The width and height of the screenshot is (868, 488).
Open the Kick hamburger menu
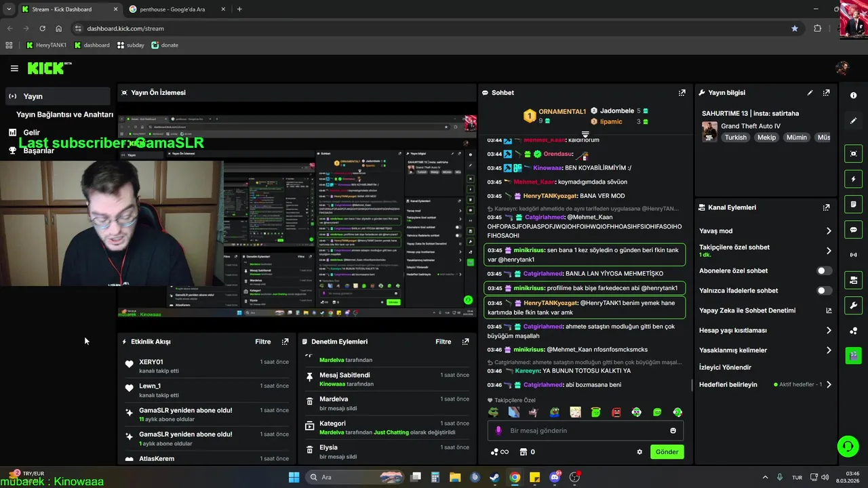[14, 68]
